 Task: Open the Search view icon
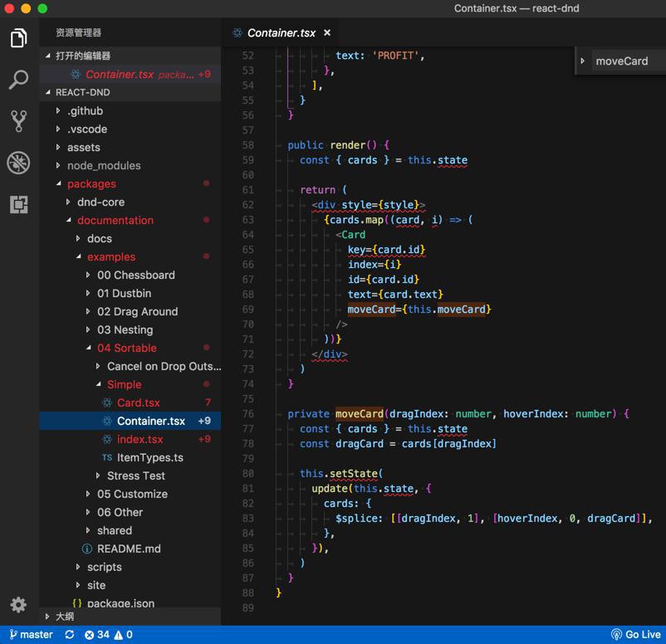tap(18, 80)
